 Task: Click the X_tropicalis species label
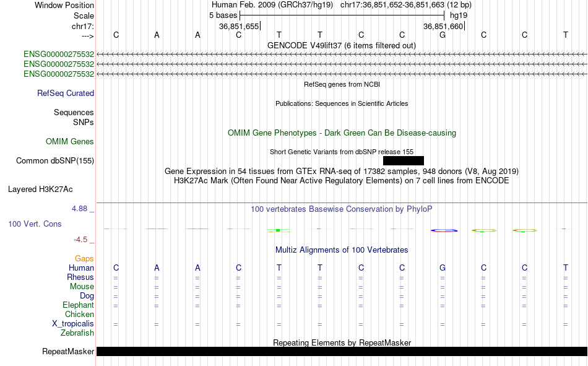[x=73, y=324]
